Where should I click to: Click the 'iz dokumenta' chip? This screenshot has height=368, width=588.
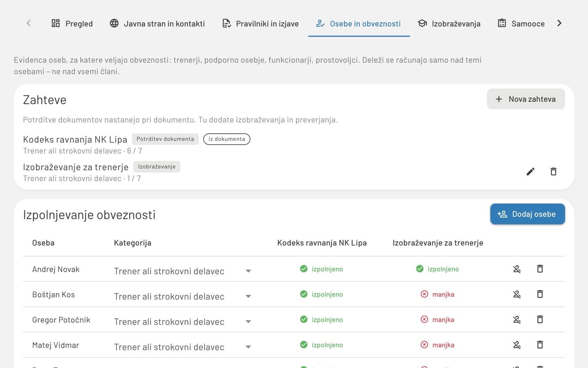[x=227, y=139]
